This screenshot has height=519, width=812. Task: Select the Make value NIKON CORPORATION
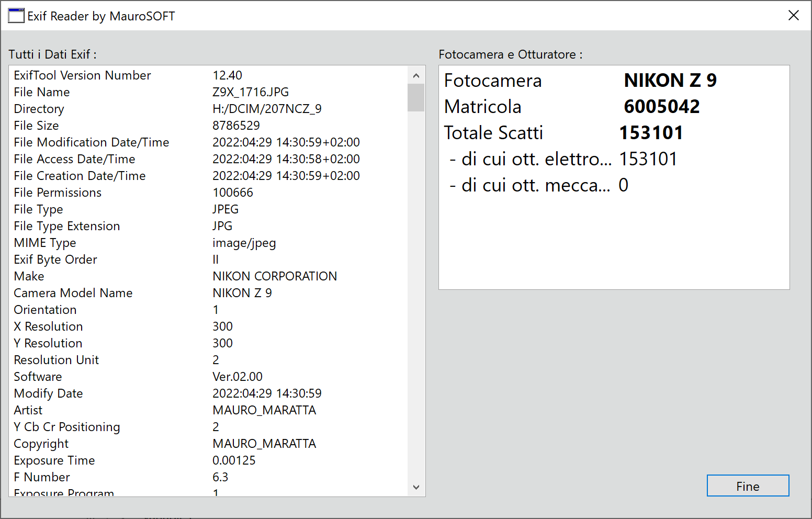pos(275,276)
